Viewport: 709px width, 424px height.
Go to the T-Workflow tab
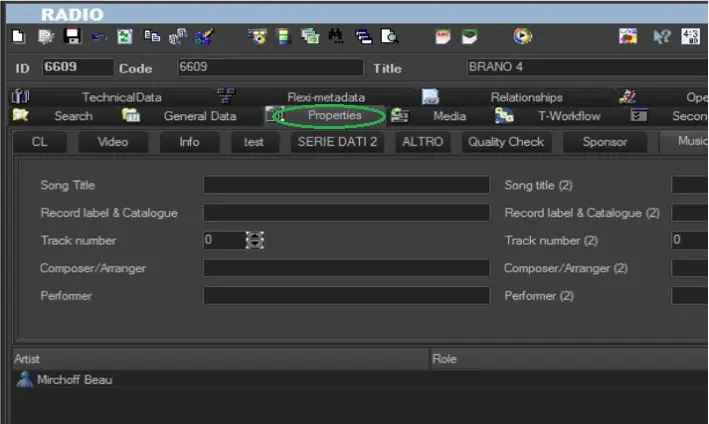569,116
